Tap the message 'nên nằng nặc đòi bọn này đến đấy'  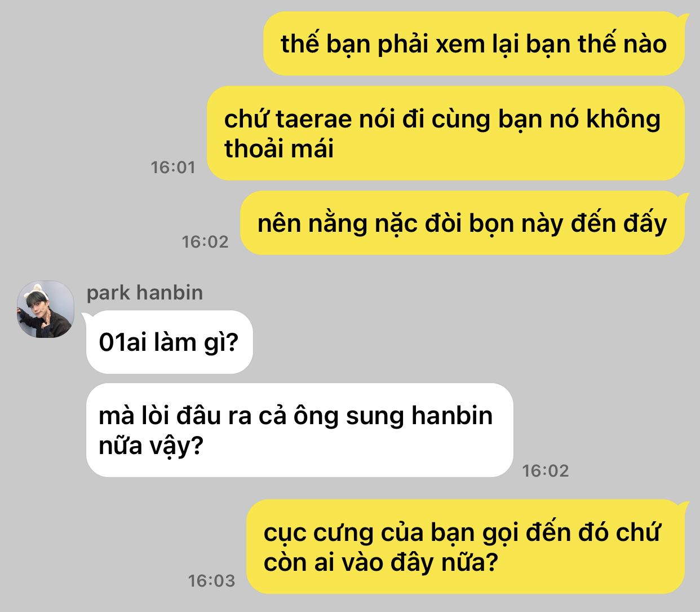pos(462,223)
